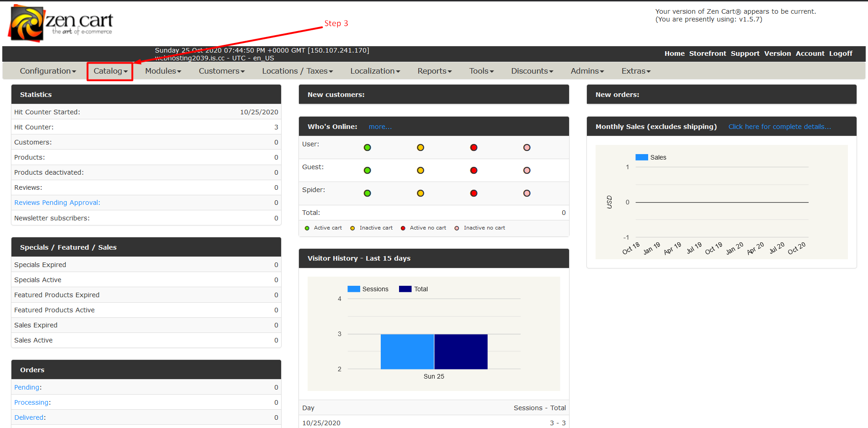
Task: Click the green dot in the Spider row
Action: coord(367,193)
